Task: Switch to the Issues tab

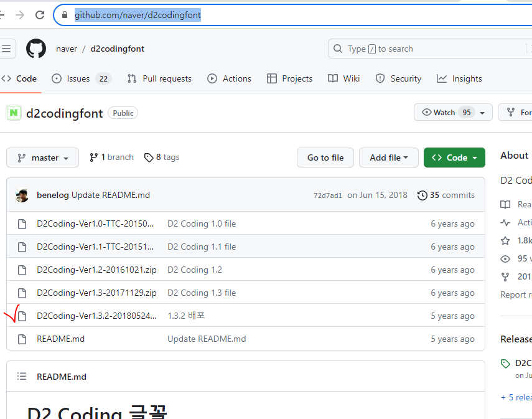Action: 78,78
